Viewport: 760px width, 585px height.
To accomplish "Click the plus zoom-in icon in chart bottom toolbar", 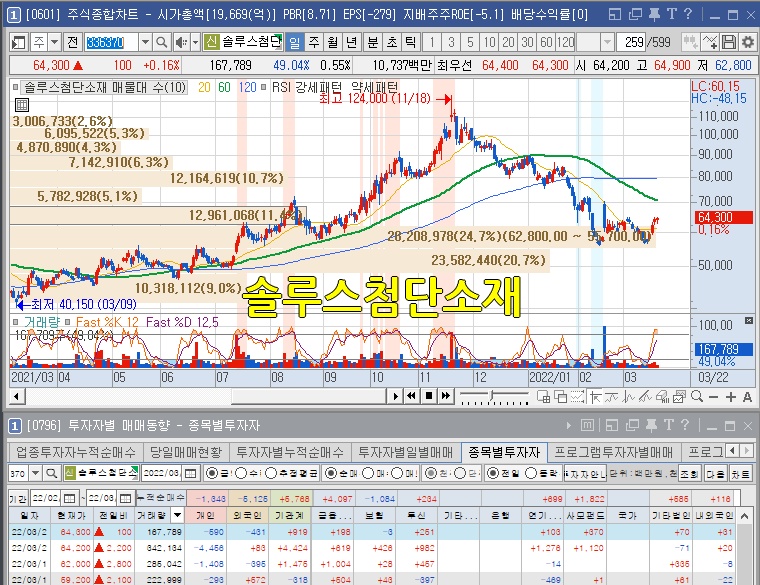I will [730, 397].
